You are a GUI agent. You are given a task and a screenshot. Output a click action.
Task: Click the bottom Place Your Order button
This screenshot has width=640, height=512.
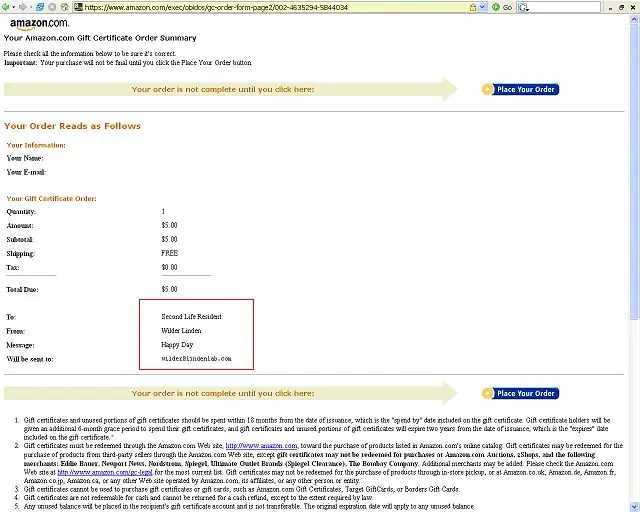pos(520,393)
